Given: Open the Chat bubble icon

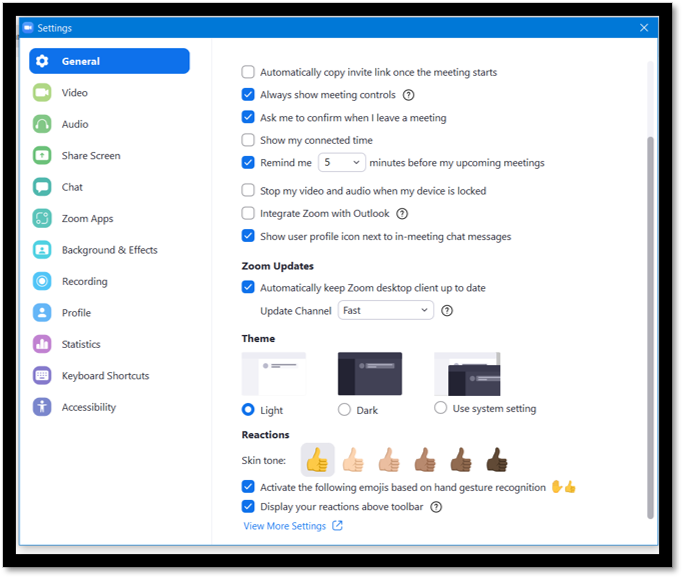Looking at the screenshot, I should coord(42,187).
